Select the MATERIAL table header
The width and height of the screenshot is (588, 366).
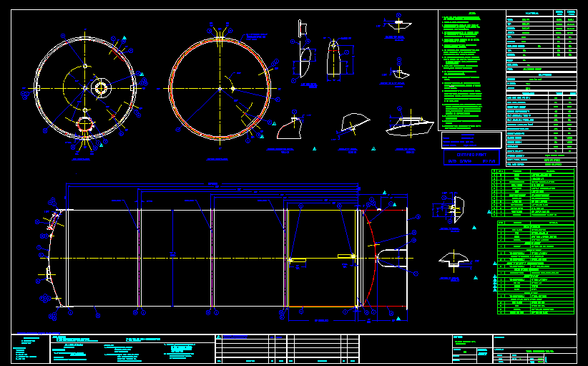(532, 13)
